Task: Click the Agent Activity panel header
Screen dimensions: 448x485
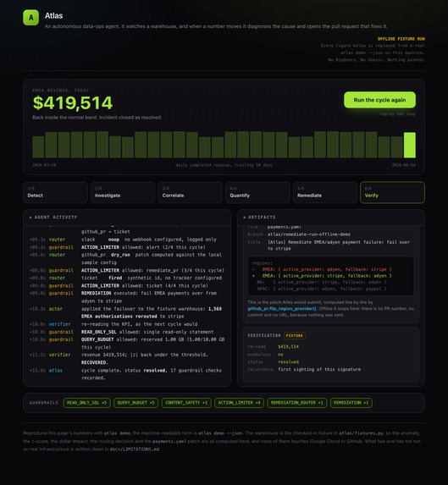Action: (127, 218)
